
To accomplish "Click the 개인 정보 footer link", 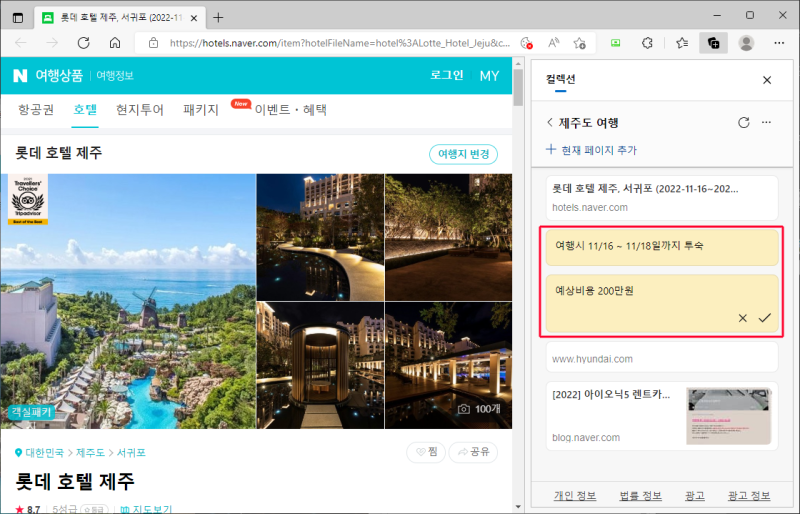I will pyautogui.click(x=575, y=496).
